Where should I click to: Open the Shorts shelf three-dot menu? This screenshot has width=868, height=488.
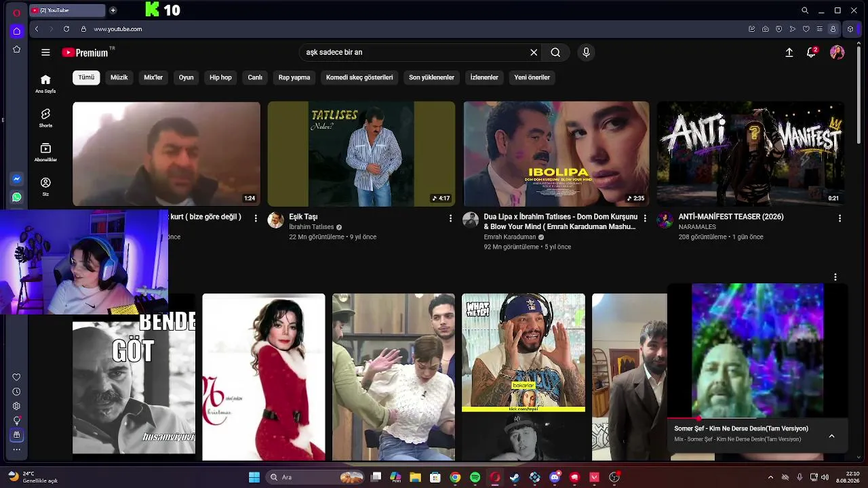point(835,277)
